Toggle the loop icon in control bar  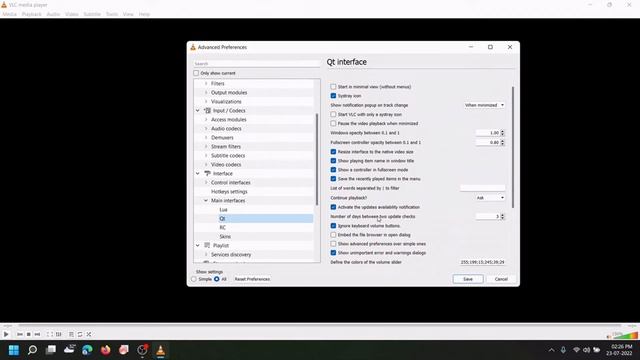(x=80, y=334)
